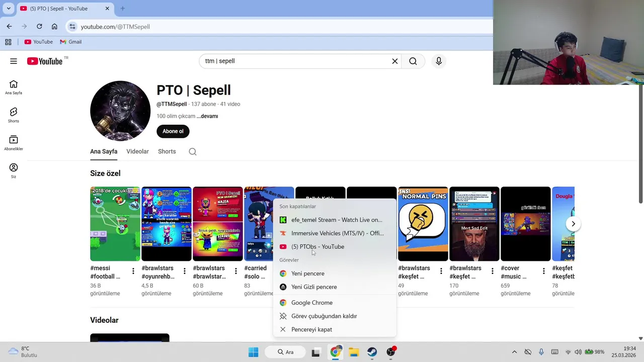The height and width of the screenshot is (362, 644).
Task: Reopen Immersive Vehicles (MTS/IV) page
Action: (x=335, y=233)
